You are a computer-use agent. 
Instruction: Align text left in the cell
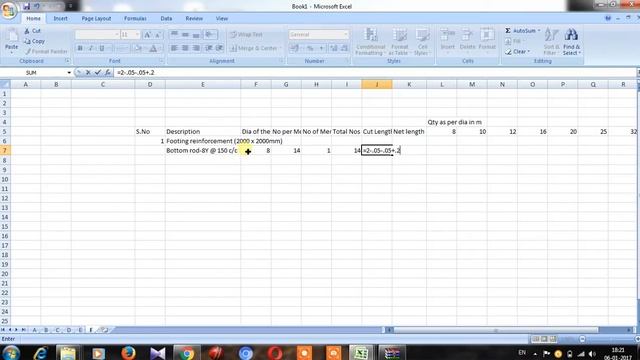tap(174, 48)
